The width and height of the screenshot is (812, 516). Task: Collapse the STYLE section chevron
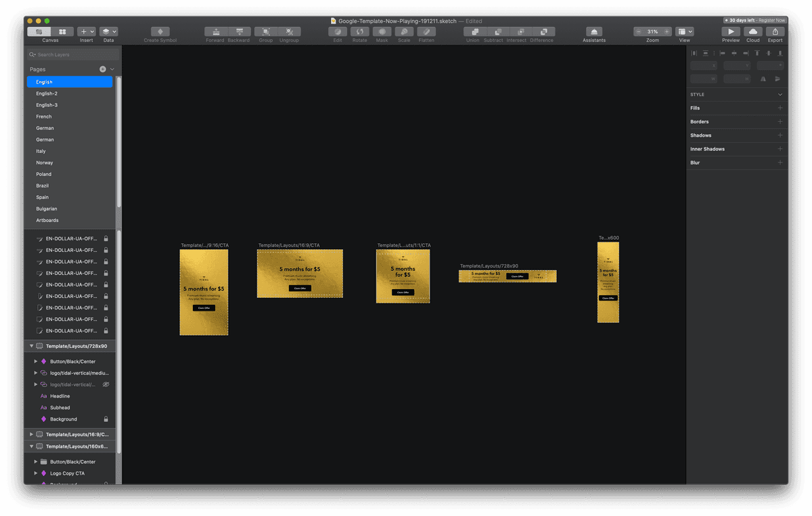[780, 95]
